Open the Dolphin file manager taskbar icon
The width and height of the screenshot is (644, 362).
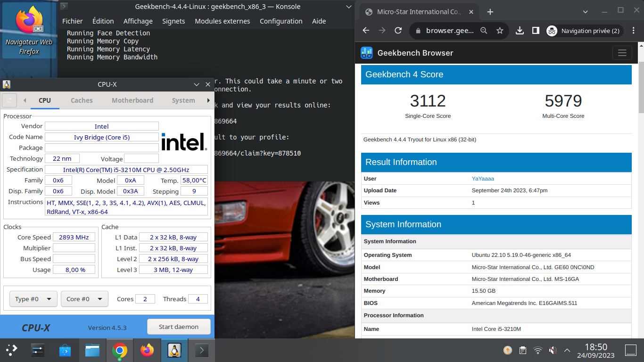pyautogui.click(x=92, y=350)
